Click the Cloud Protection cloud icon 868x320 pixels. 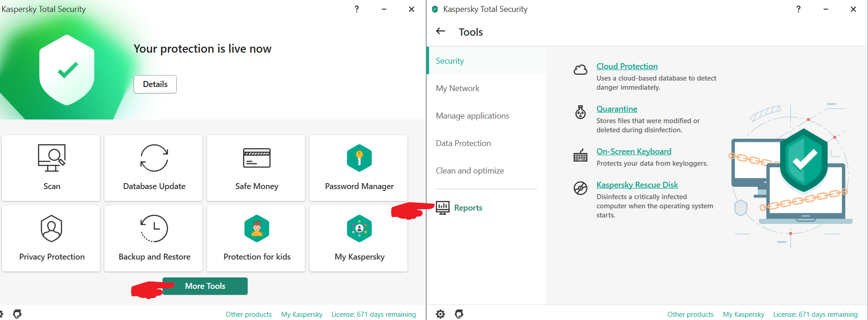tap(580, 70)
